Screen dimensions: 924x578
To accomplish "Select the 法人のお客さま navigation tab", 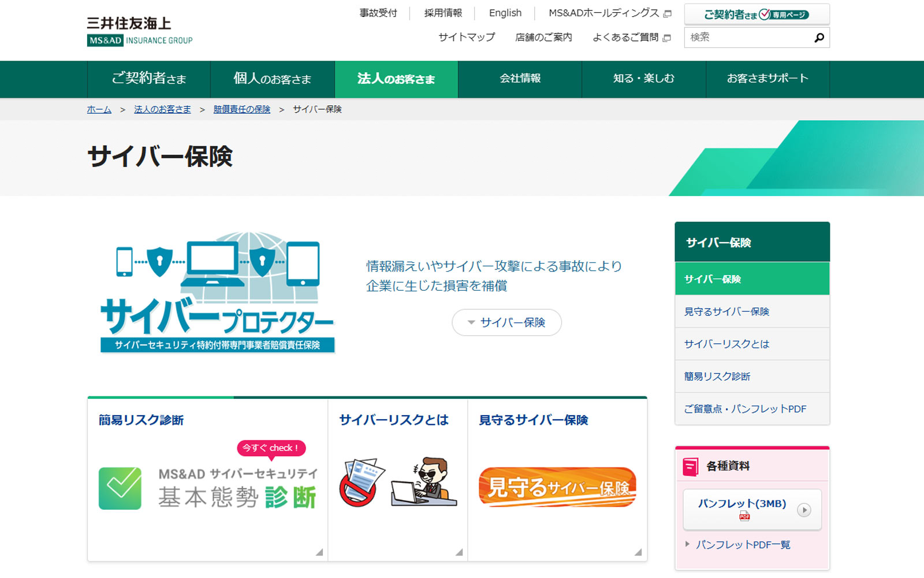I will [x=396, y=79].
